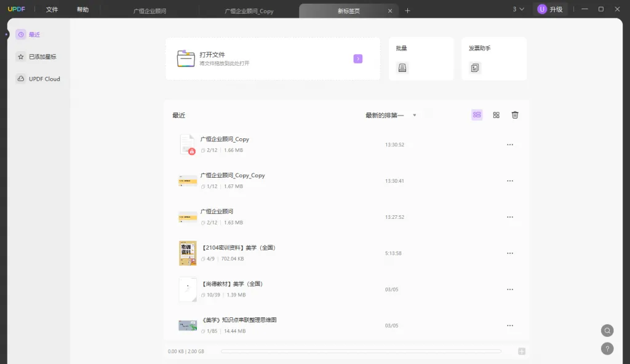This screenshot has width=630, height=364.
Task: Open the 帮助 menu
Action: pos(83,9)
